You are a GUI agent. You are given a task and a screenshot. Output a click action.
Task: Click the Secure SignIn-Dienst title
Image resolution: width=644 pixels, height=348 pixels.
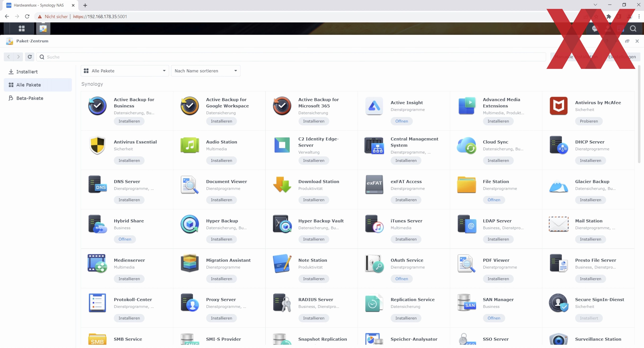pyautogui.click(x=600, y=300)
